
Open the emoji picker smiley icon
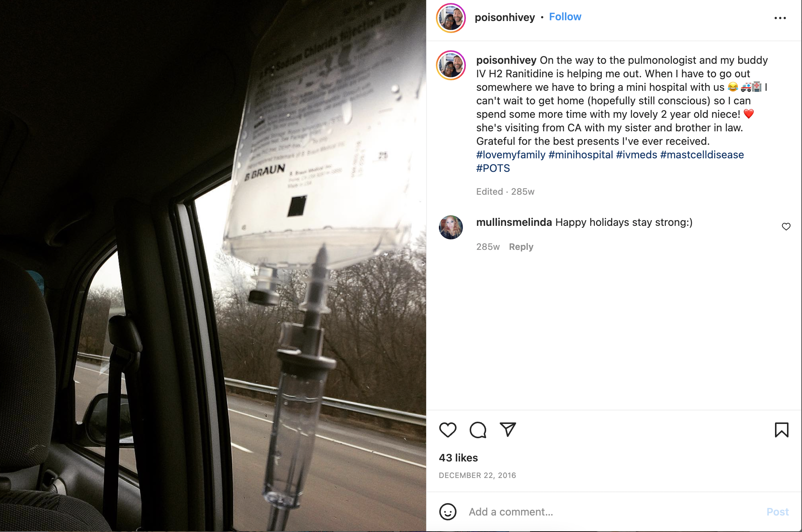pos(448,512)
